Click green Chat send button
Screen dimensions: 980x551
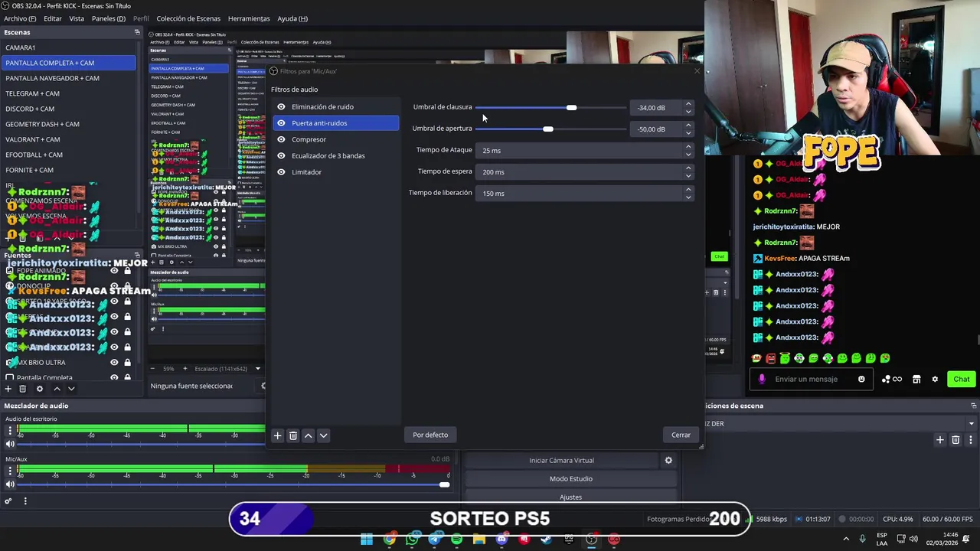pos(961,379)
